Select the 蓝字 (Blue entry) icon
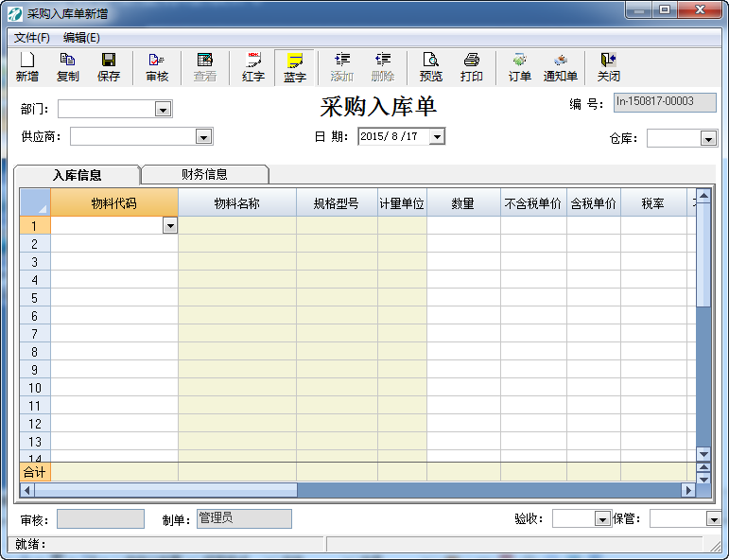Image resolution: width=729 pixels, height=560 pixels. pos(295,67)
